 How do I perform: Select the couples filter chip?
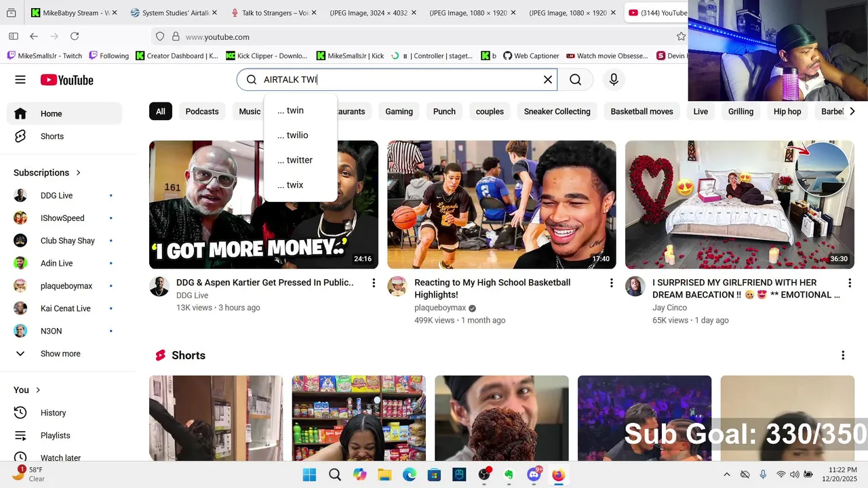tap(490, 111)
